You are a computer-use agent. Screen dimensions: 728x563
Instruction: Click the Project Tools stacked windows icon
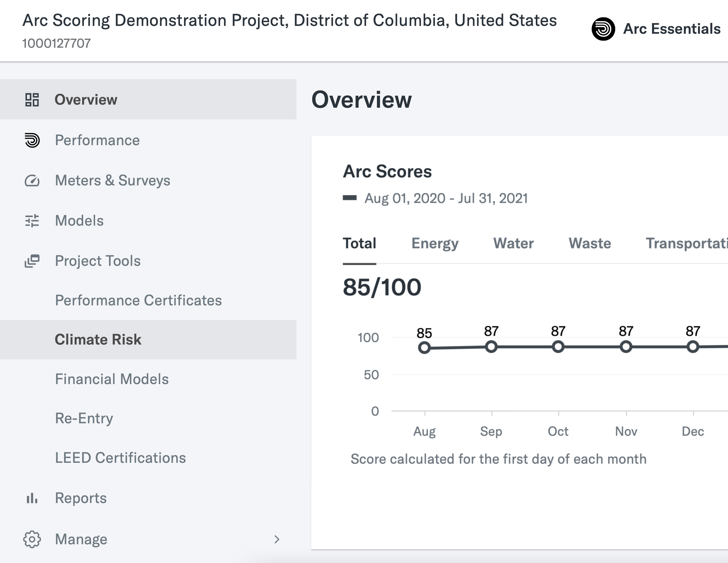[32, 261]
